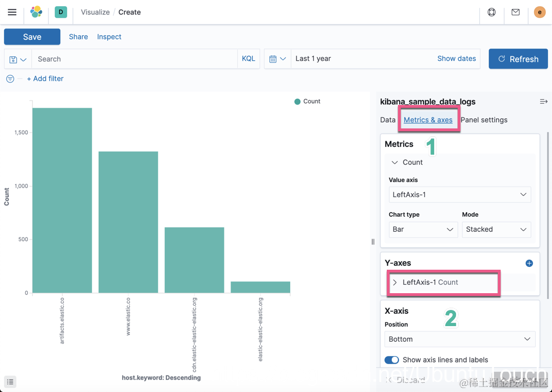Click the Search query field
Viewport: 552px width, 392px height.
click(x=135, y=59)
